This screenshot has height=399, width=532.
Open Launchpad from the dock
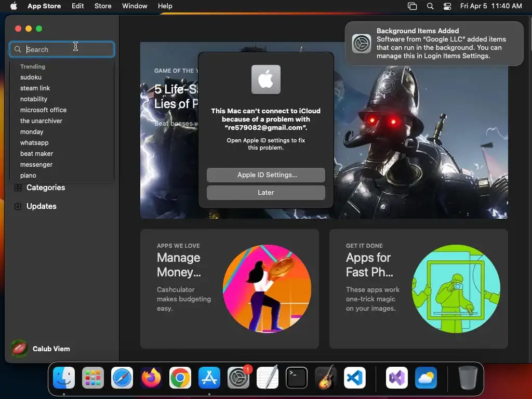(x=93, y=378)
